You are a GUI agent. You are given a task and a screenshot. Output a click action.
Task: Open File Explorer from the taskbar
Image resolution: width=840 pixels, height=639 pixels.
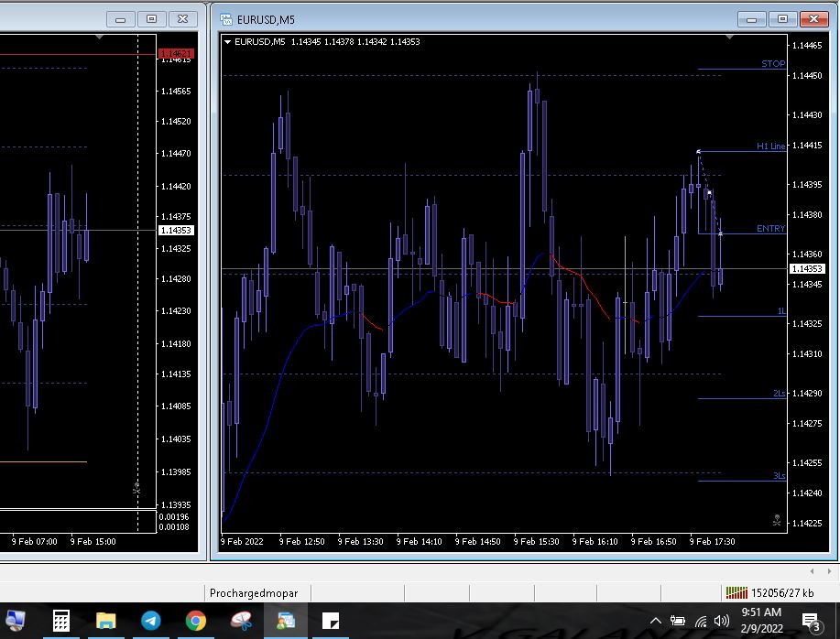[x=106, y=622]
